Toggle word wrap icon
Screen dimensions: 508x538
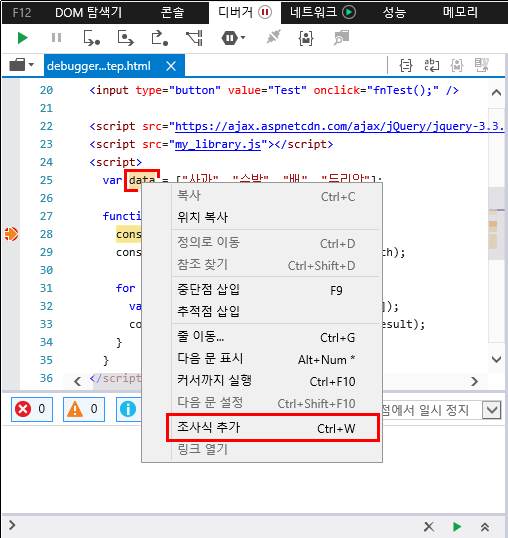[x=432, y=65]
